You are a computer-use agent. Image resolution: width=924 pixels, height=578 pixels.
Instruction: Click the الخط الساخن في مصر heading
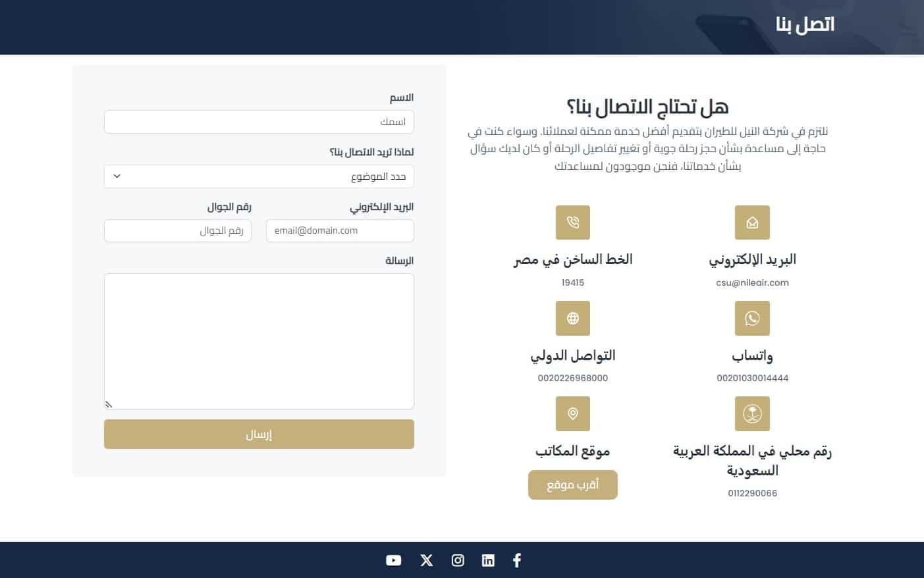tap(573, 259)
